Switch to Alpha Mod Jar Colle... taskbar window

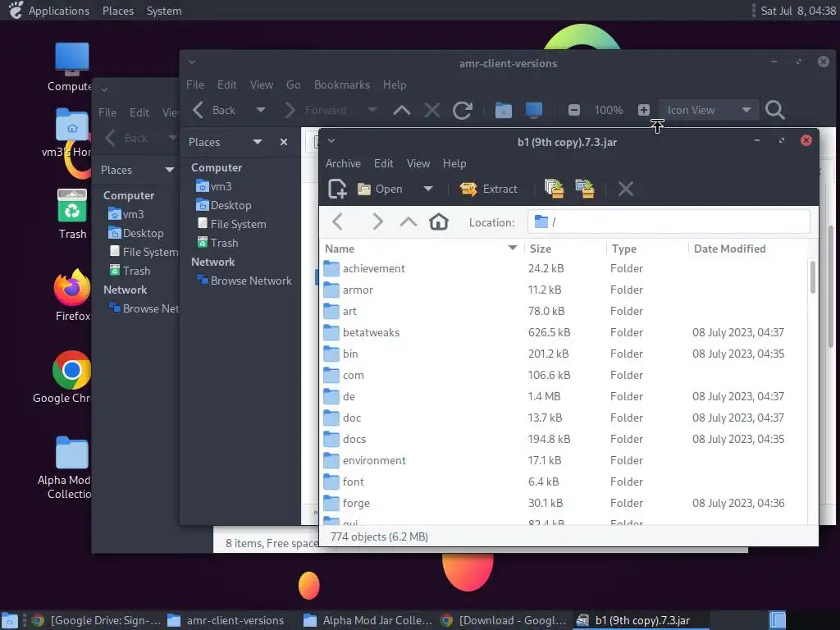[x=367, y=620]
